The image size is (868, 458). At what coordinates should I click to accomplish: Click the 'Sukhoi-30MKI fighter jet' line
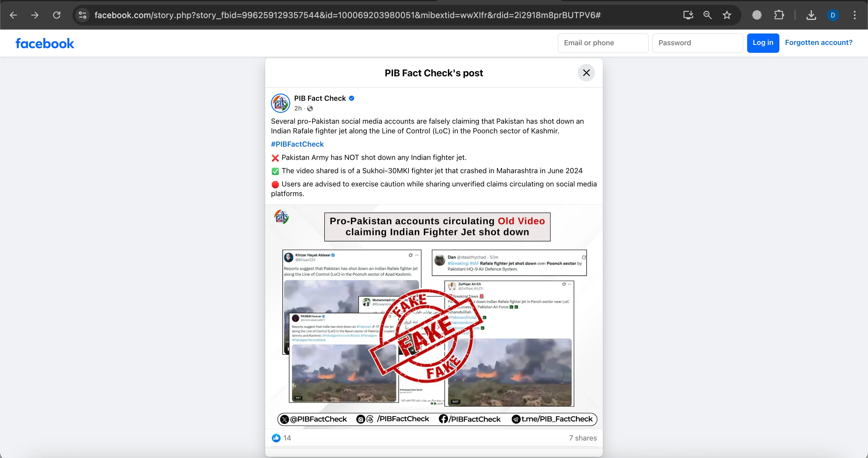432,171
